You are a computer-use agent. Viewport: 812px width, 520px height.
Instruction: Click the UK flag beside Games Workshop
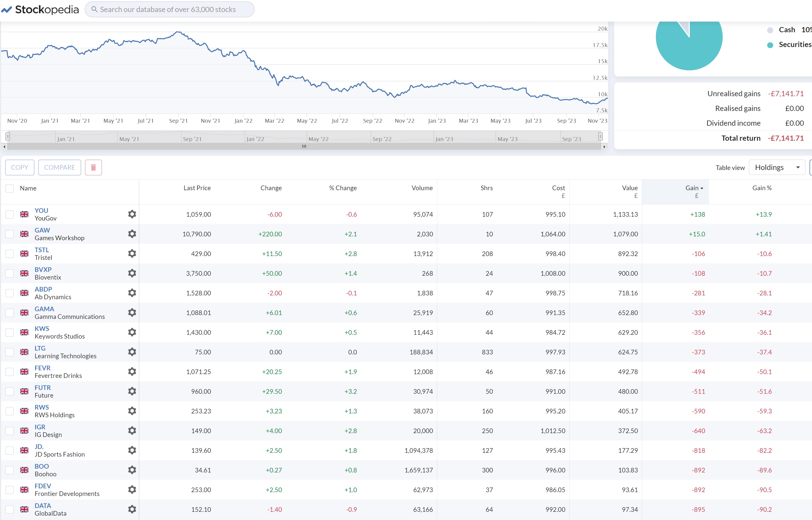point(24,234)
